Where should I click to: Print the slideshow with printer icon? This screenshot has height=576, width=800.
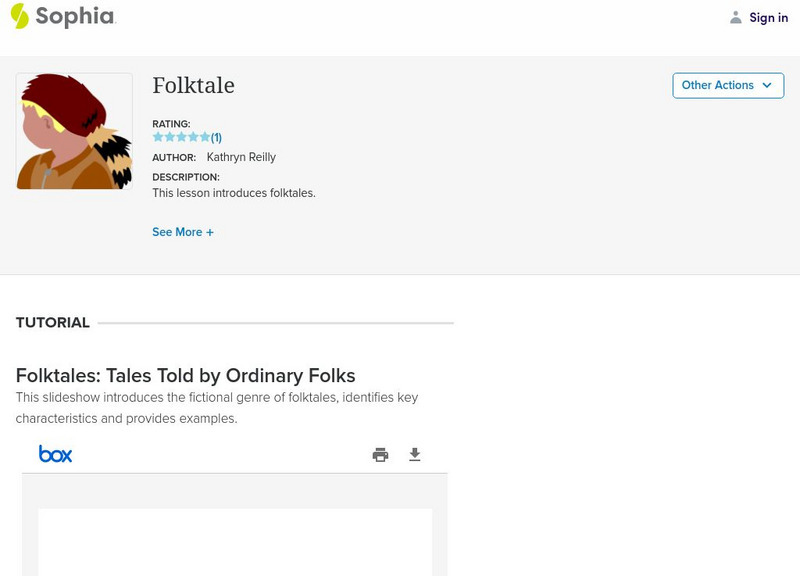[x=380, y=455]
